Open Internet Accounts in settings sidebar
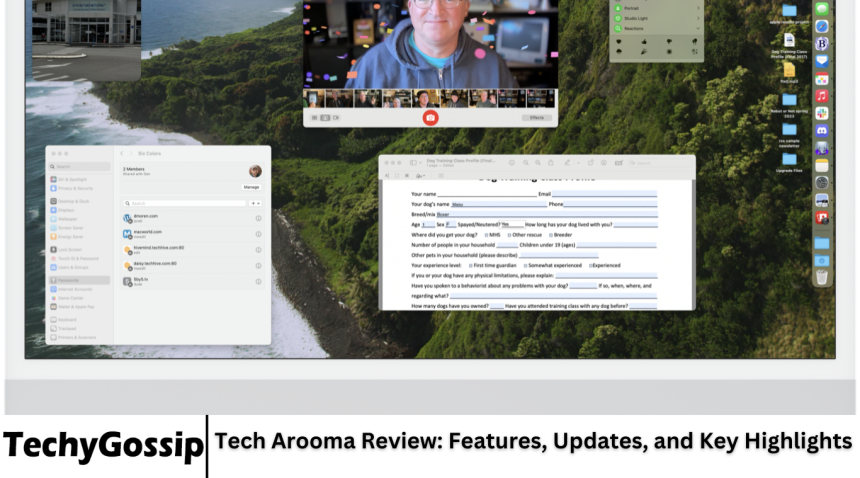Image resolution: width=860 pixels, height=478 pixels. [80, 289]
